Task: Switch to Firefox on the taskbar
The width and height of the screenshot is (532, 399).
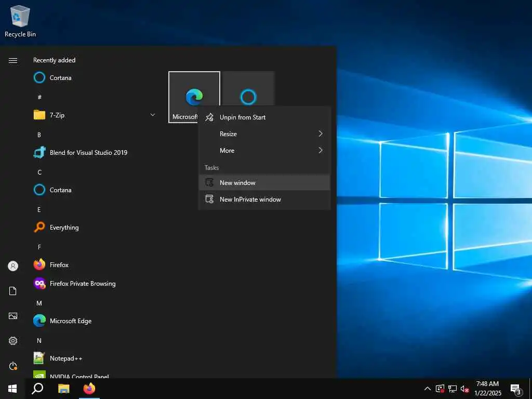Action: (x=89, y=389)
